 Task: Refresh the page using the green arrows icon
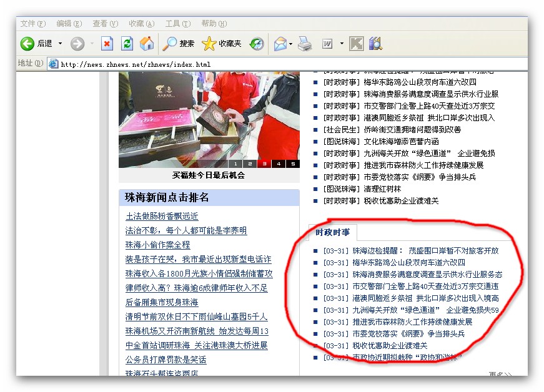click(x=127, y=44)
